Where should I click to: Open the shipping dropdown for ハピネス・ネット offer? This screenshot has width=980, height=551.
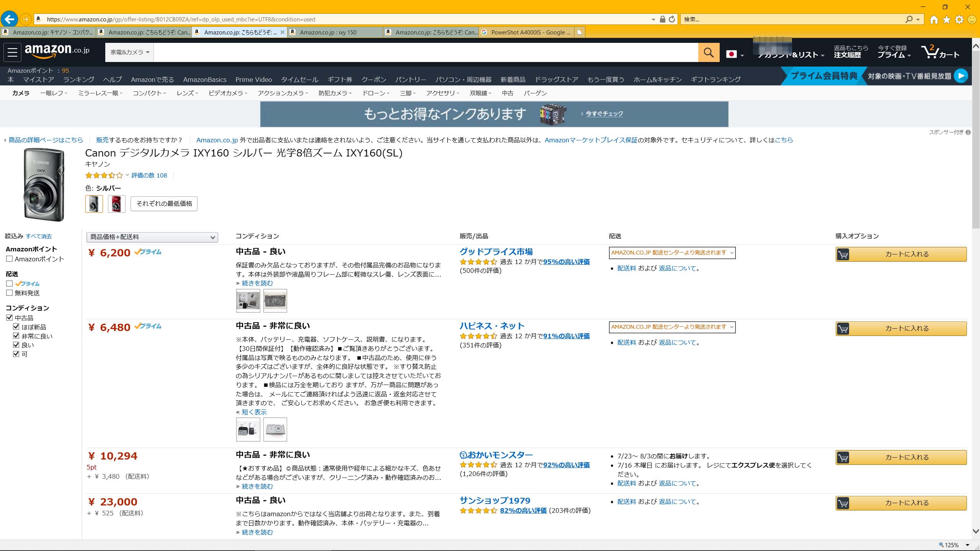[672, 327]
